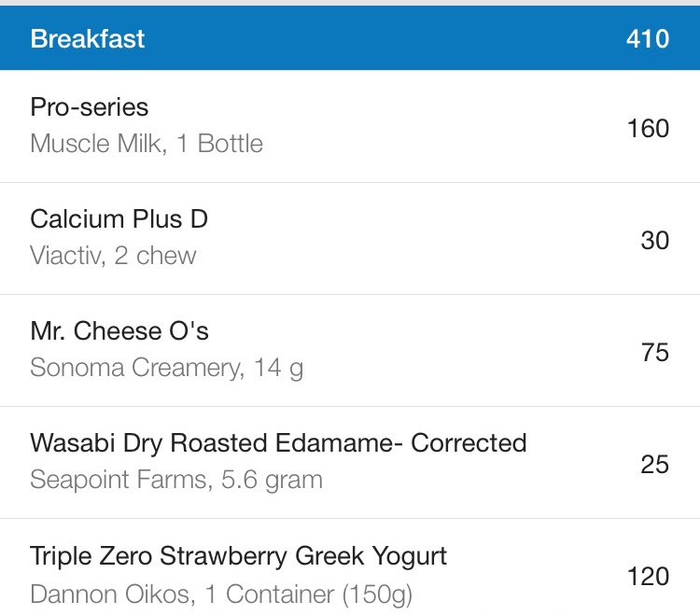The width and height of the screenshot is (700, 615).
Task: Tap the 25 calorie value
Action: pyautogui.click(x=655, y=465)
